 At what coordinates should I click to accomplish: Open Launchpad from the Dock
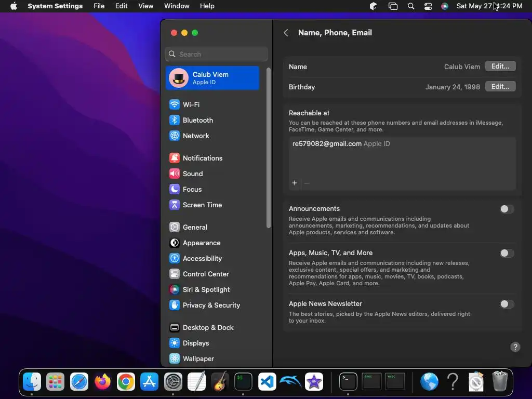click(x=55, y=382)
